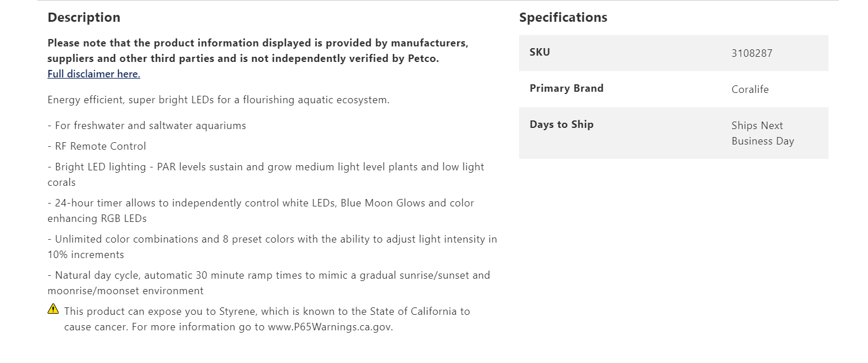The width and height of the screenshot is (868, 363).
Task: Select the unlimited color combinations bullet
Action: pos(272,247)
